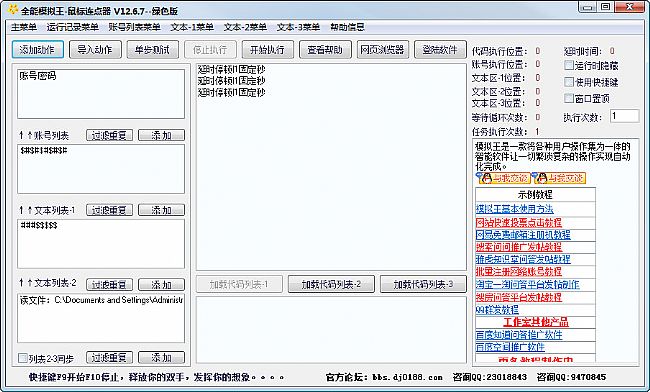Click the 任务执行次数 label
Screen dimensions: 650x392
[x=500, y=132]
